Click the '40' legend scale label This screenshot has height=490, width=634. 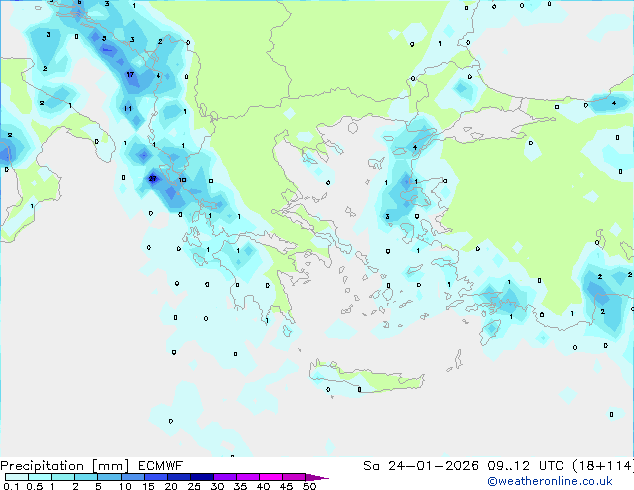[263, 486]
